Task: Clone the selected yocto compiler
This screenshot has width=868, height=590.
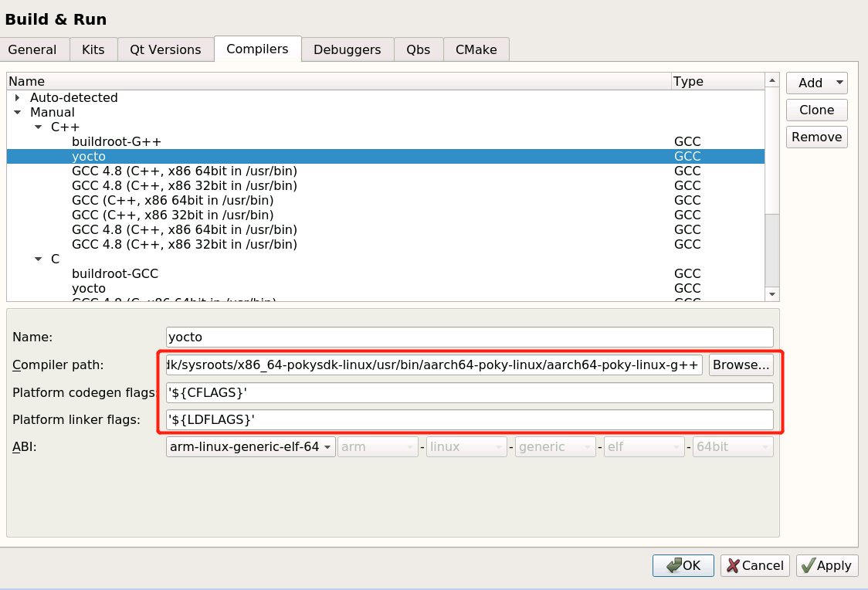Action: pyautogui.click(x=816, y=110)
